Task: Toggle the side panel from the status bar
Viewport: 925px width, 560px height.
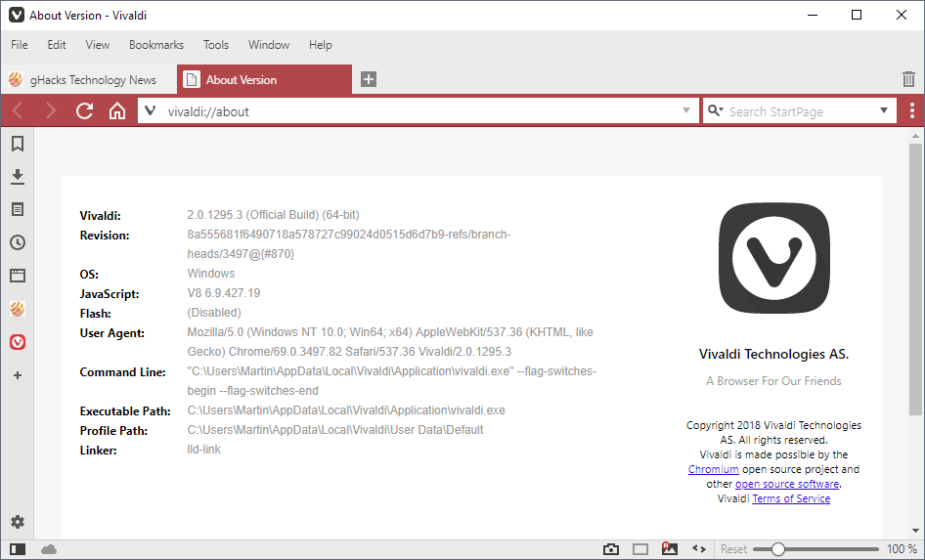Action: [x=18, y=549]
